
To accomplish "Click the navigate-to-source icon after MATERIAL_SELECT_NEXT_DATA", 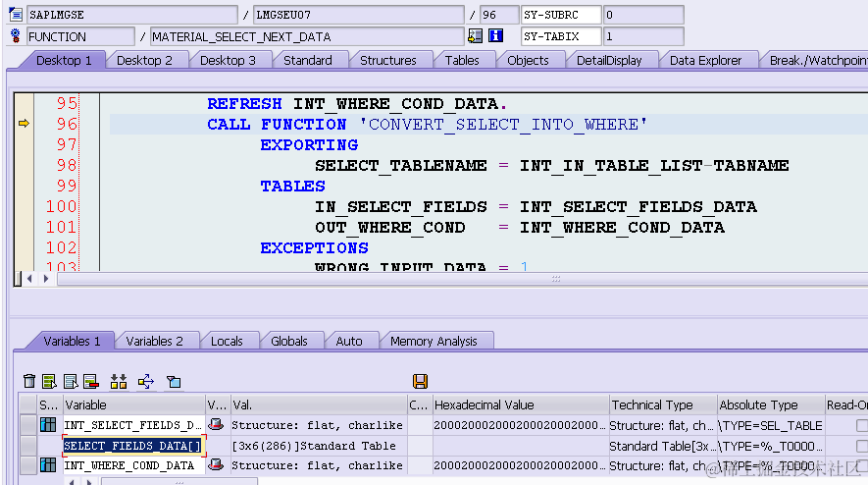I will (x=475, y=36).
